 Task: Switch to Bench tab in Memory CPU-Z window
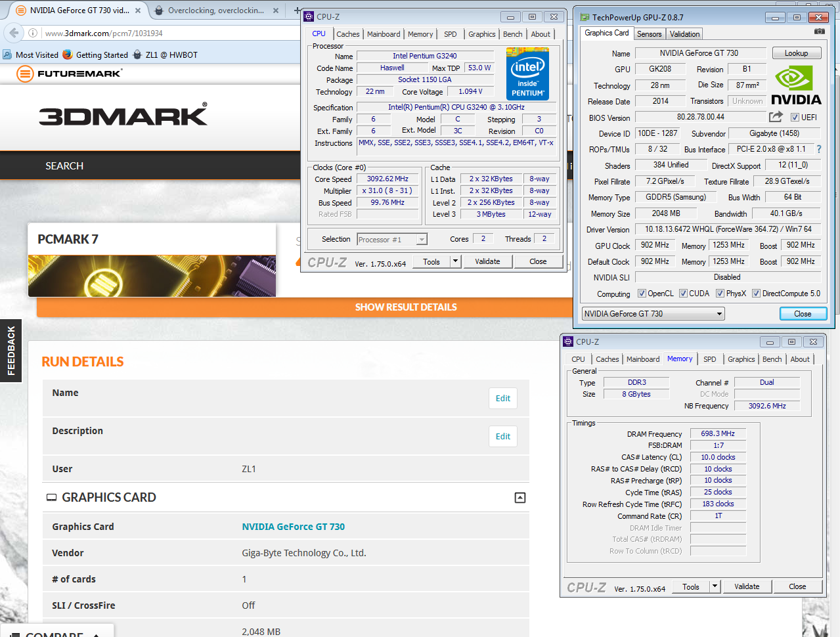click(772, 359)
